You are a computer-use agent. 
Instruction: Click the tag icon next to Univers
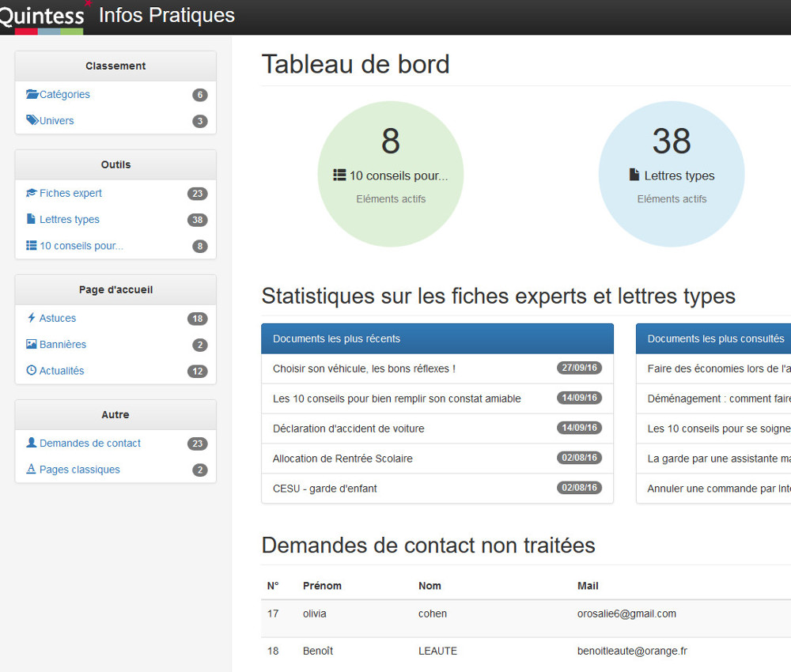tap(32, 121)
